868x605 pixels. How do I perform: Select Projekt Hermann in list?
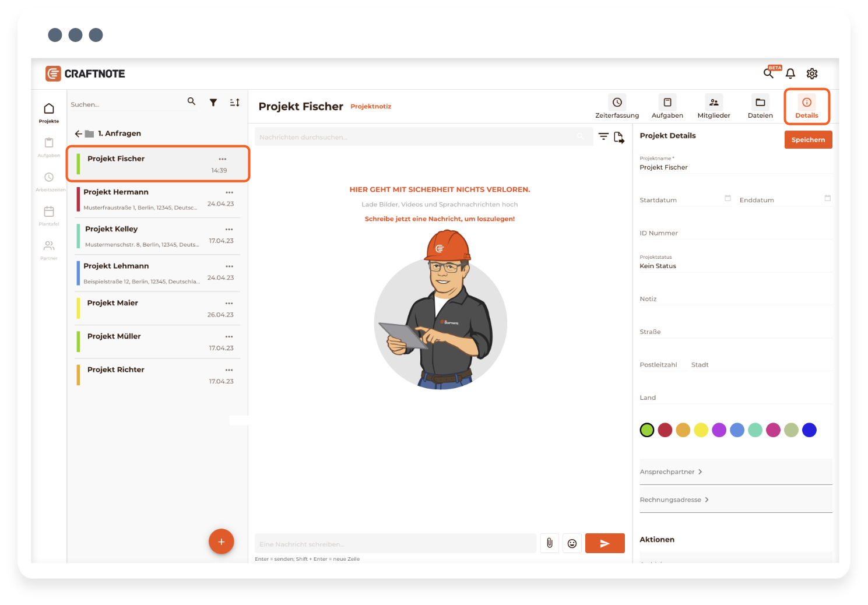point(158,199)
